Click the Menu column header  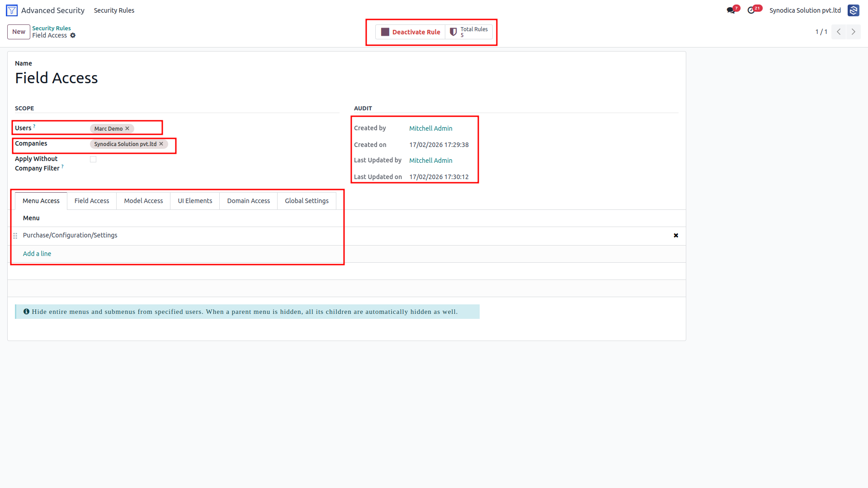point(31,218)
